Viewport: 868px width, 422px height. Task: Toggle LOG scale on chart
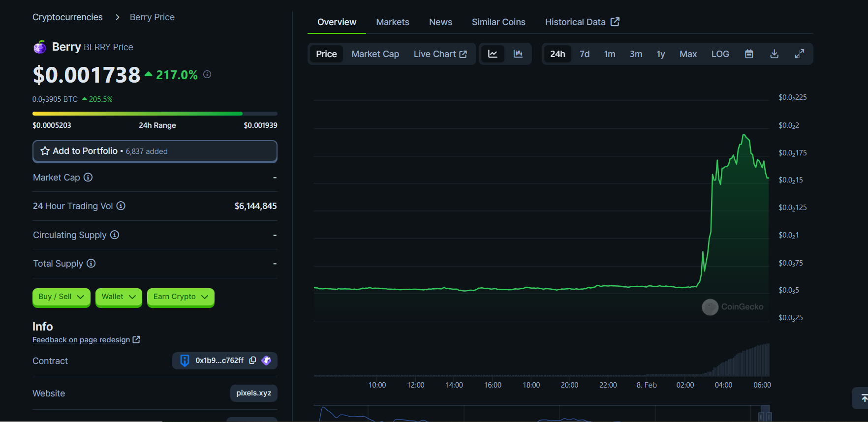pos(720,54)
